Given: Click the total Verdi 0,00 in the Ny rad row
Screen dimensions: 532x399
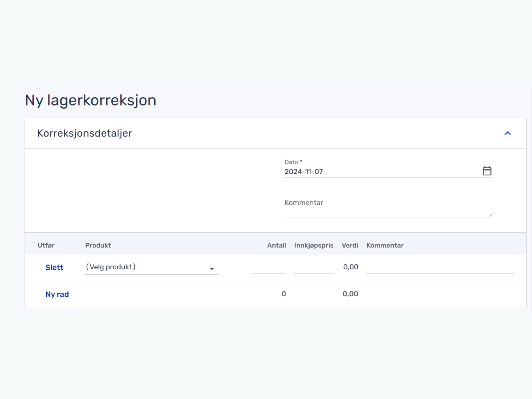Looking at the screenshot, I should pyautogui.click(x=350, y=294).
